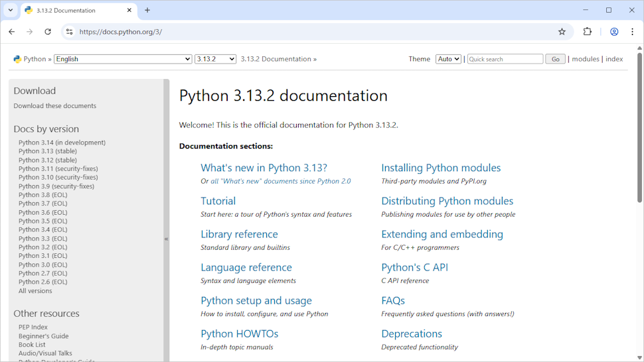Screen dimensions: 644x362
Task: Click the Quick search input field
Action: point(505,59)
